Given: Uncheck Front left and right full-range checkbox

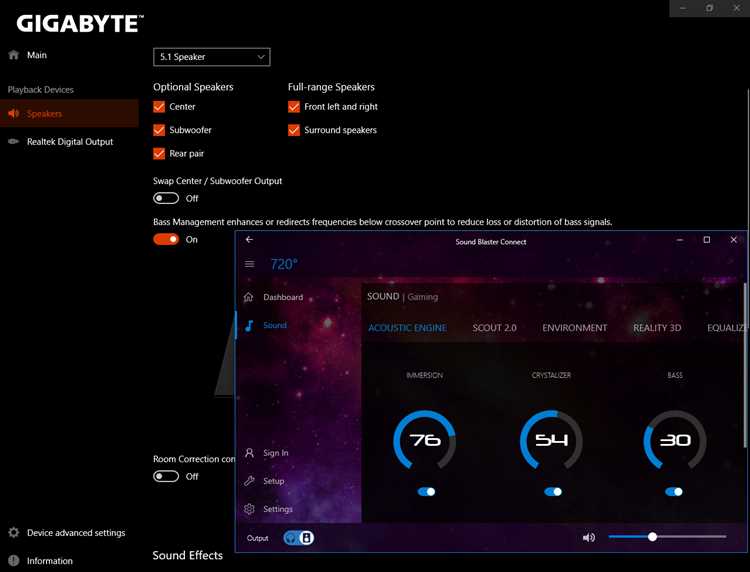Looking at the screenshot, I should tap(294, 107).
